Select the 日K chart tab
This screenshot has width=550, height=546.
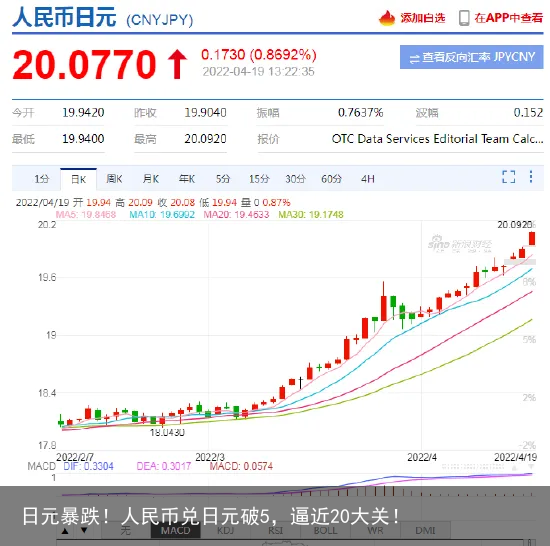click(78, 180)
